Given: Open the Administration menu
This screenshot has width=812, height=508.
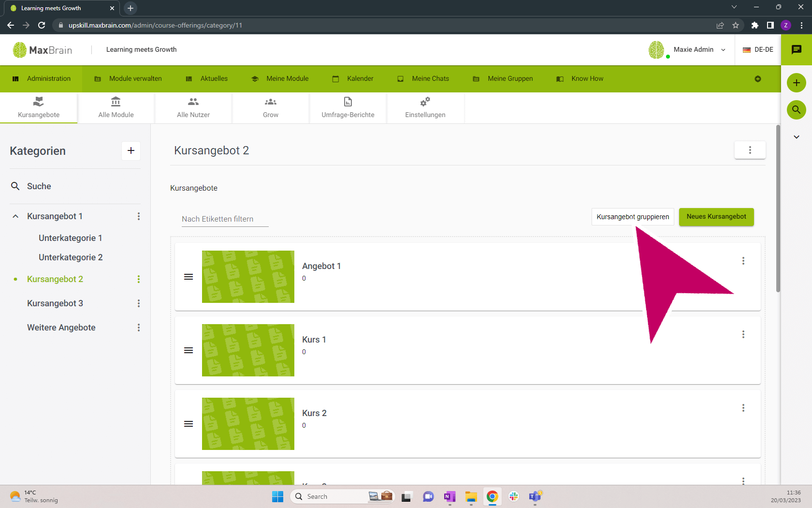Looking at the screenshot, I should click(41, 79).
